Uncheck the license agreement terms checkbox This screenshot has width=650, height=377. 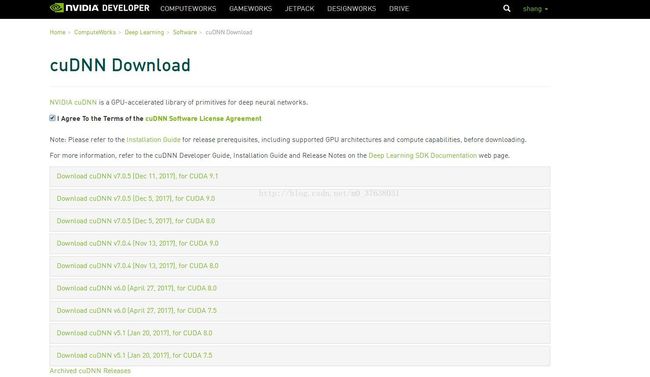coord(52,118)
